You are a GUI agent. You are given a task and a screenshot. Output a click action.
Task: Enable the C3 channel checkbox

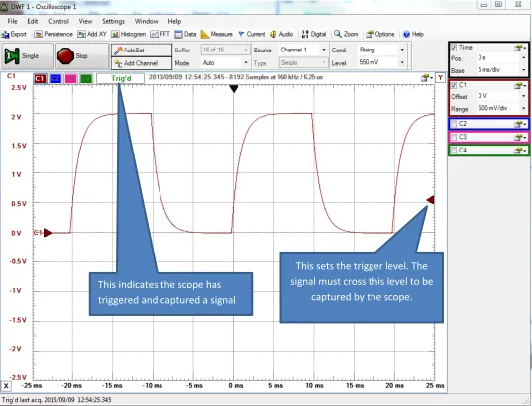[454, 137]
